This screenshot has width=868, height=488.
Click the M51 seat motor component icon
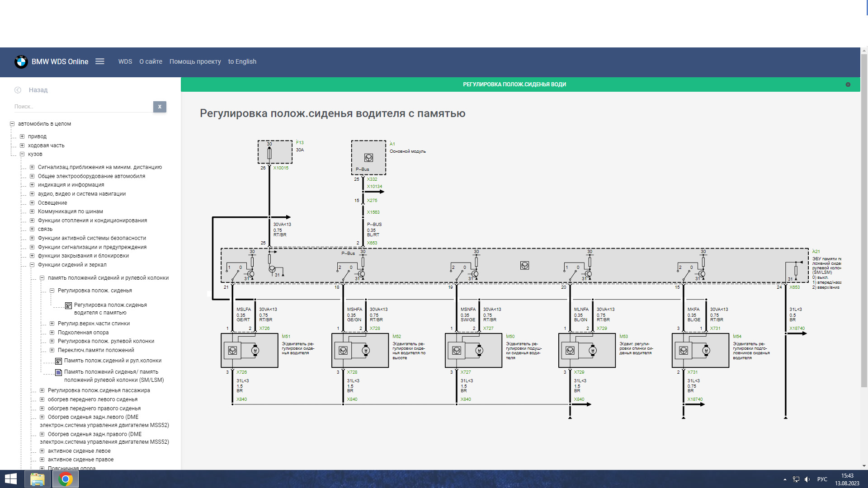pos(232,351)
